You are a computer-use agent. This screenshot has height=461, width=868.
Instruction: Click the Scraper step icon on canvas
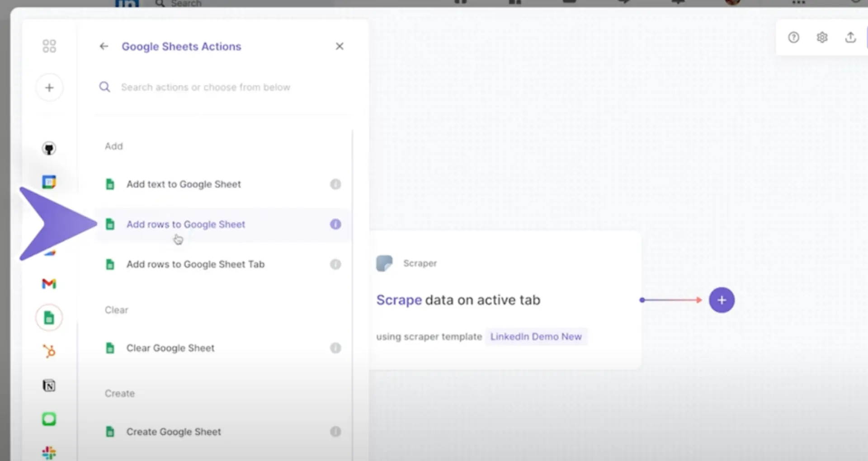tap(384, 263)
